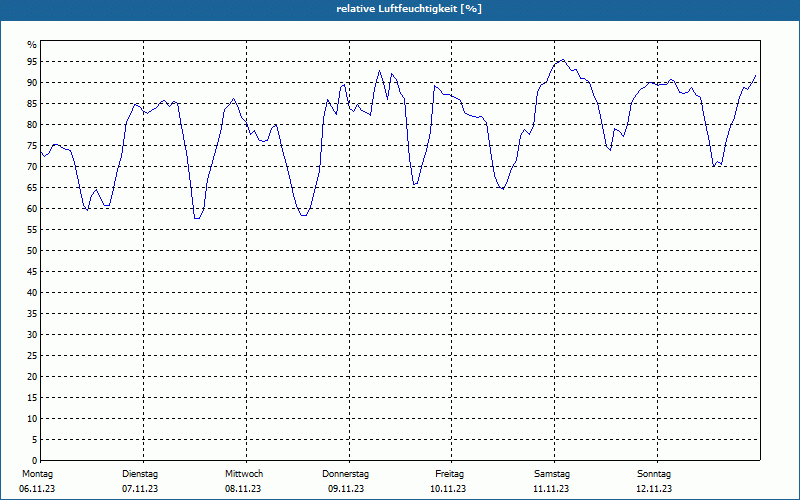Image resolution: width=800 pixels, height=500 pixels.
Task: Click the y-axis value 30
Action: pyautogui.click(x=32, y=335)
